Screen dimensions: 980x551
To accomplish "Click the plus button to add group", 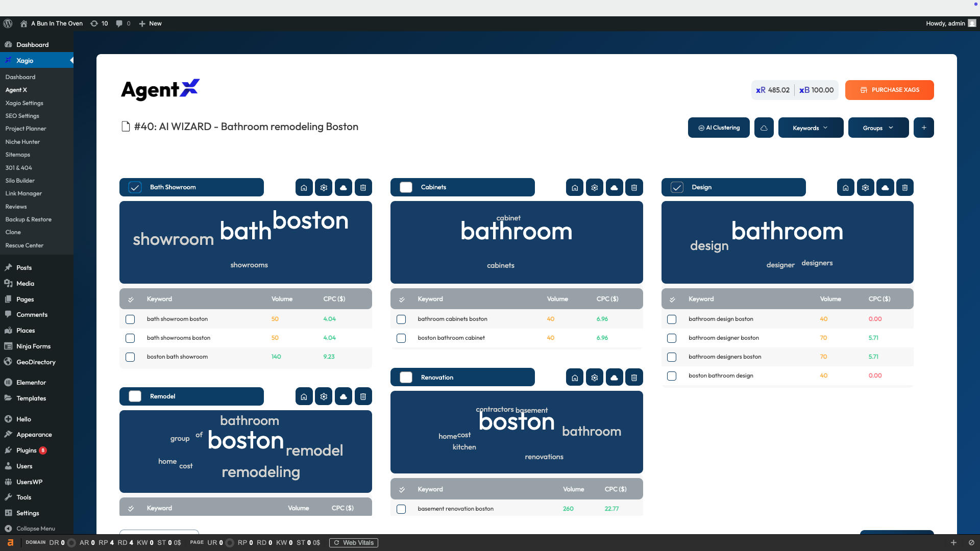I will [x=924, y=128].
